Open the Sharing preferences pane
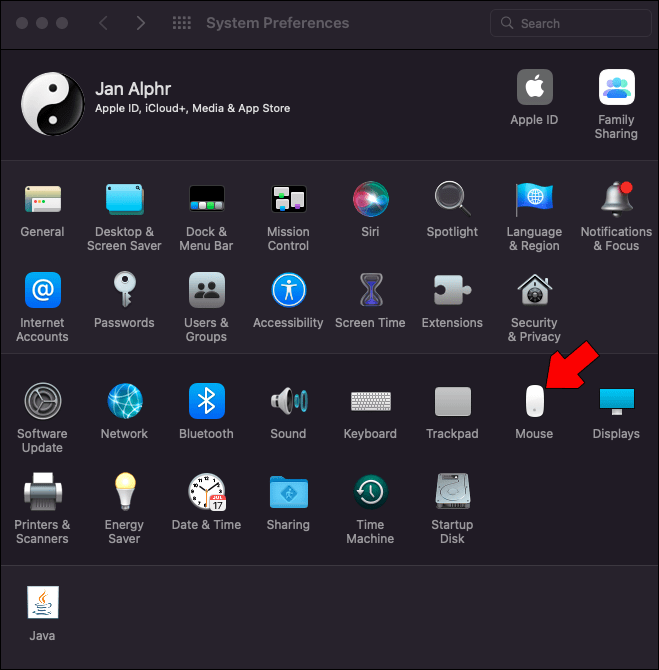659x670 pixels. pyautogui.click(x=288, y=492)
